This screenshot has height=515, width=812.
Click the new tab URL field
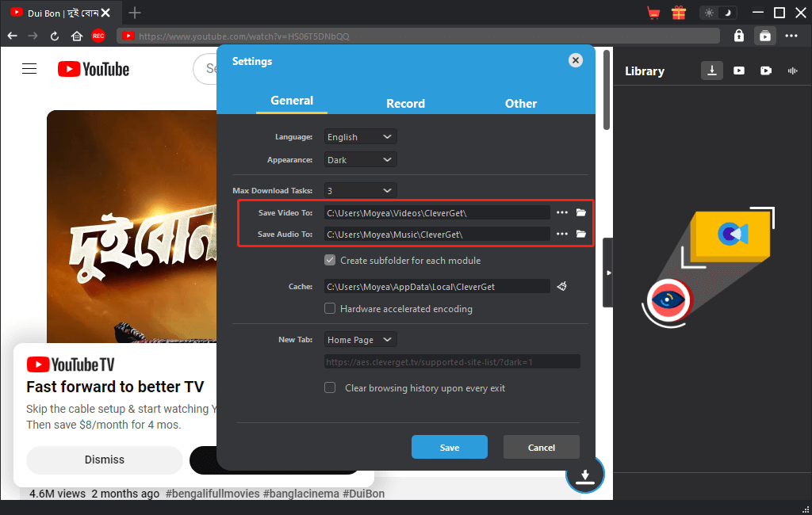click(452, 362)
